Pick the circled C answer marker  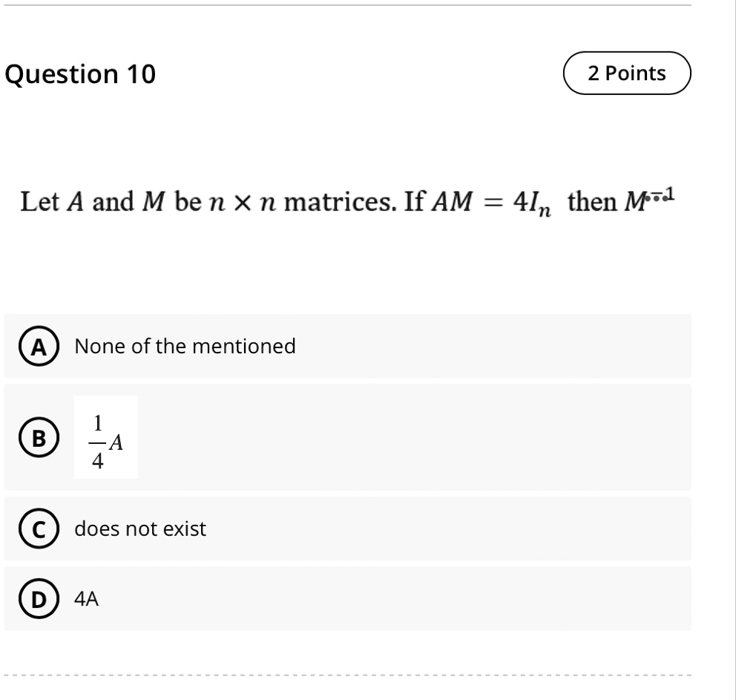click(39, 529)
